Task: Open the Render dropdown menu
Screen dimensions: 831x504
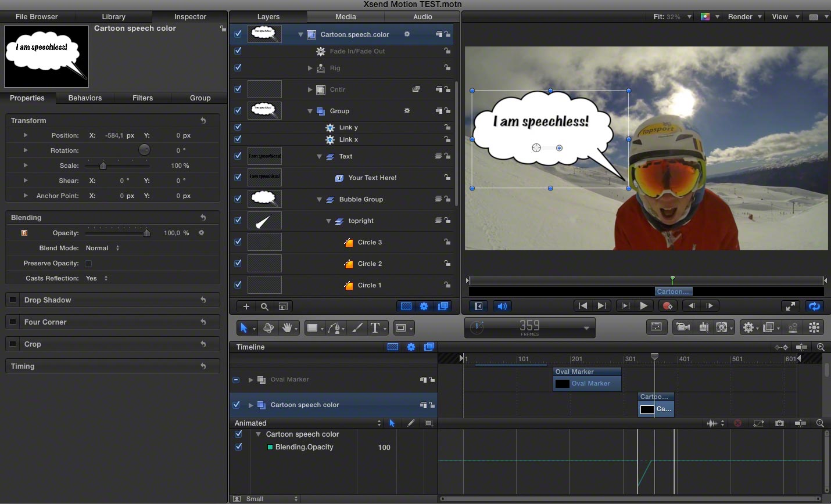Action: click(x=744, y=17)
